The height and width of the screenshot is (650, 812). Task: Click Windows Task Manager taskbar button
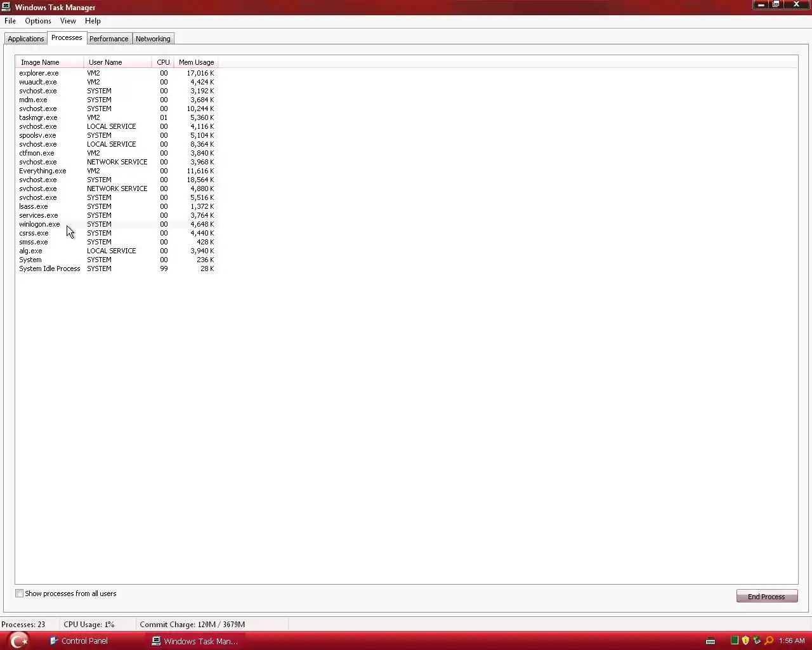click(x=195, y=641)
